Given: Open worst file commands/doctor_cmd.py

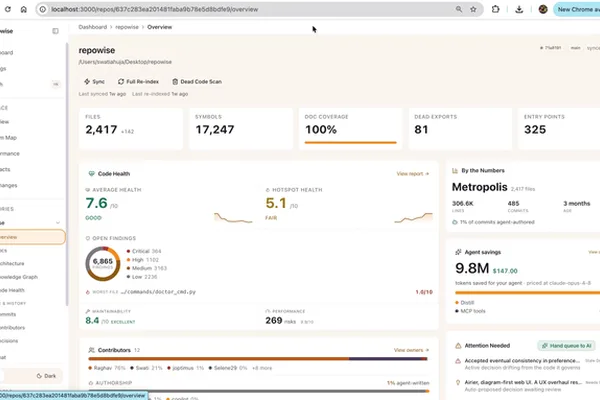Looking at the screenshot, I should coord(158,292).
